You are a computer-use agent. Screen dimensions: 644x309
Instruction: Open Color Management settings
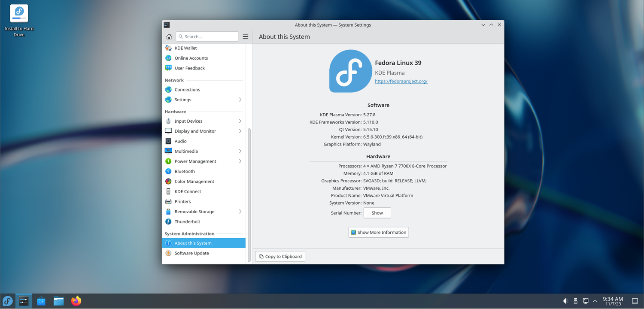point(204,182)
